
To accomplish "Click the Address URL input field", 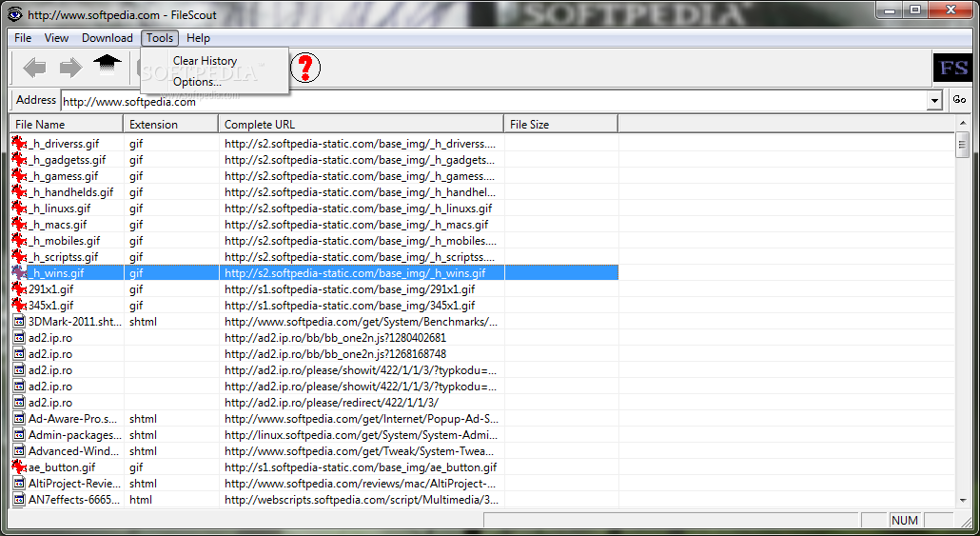I will click(x=493, y=101).
